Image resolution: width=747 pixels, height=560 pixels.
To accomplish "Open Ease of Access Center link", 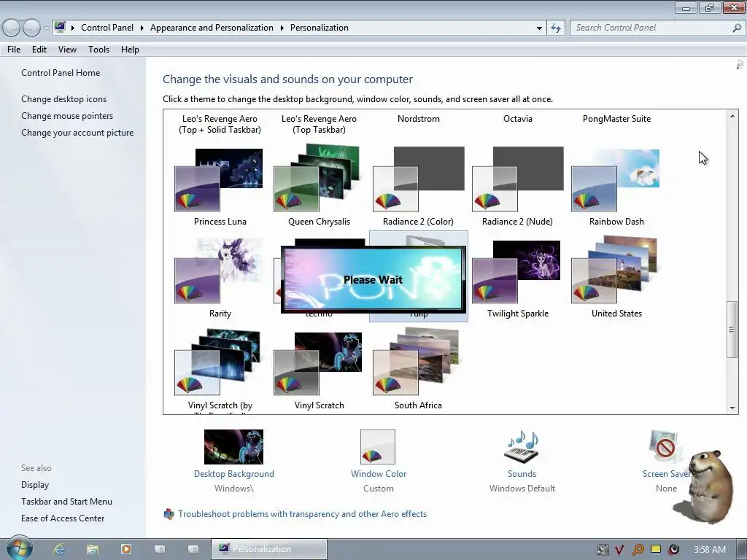I will (63, 518).
